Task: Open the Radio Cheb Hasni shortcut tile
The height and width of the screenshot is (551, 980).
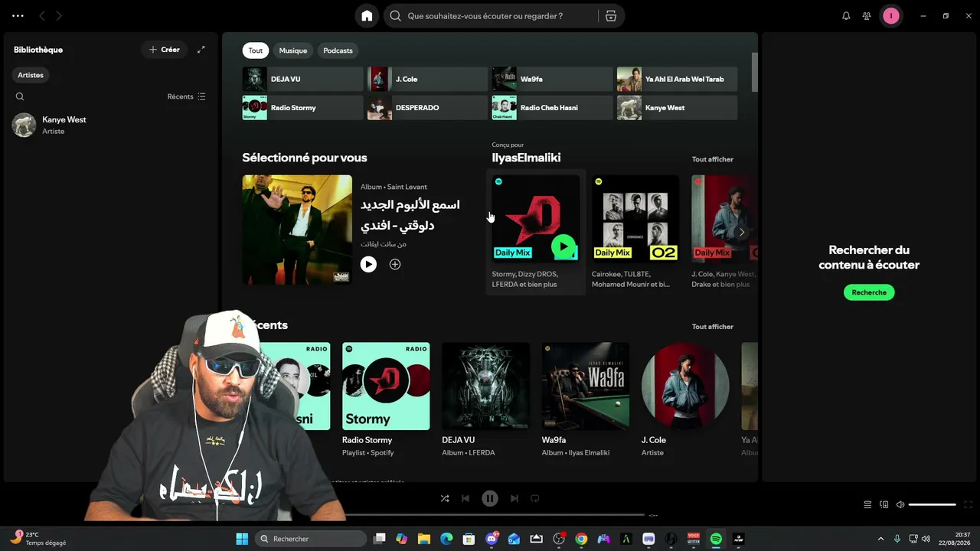Action: click(x=552, y=108)
